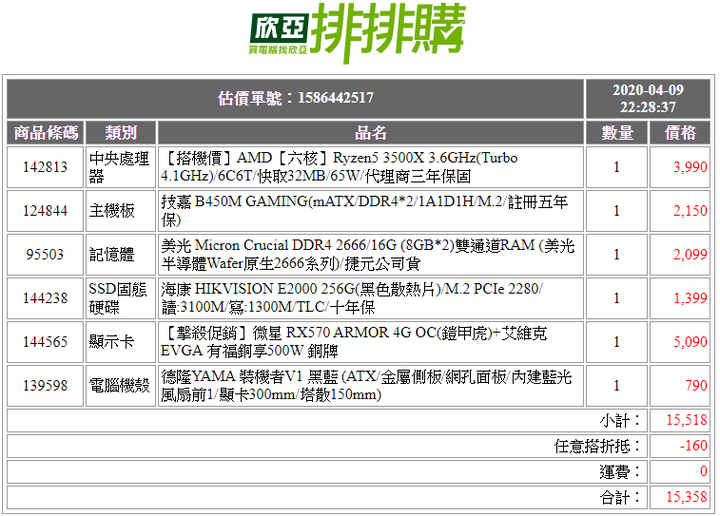
Task: Click the 美光 Micron Crucial DDR4 product name
Action: [x=367, y=254]
